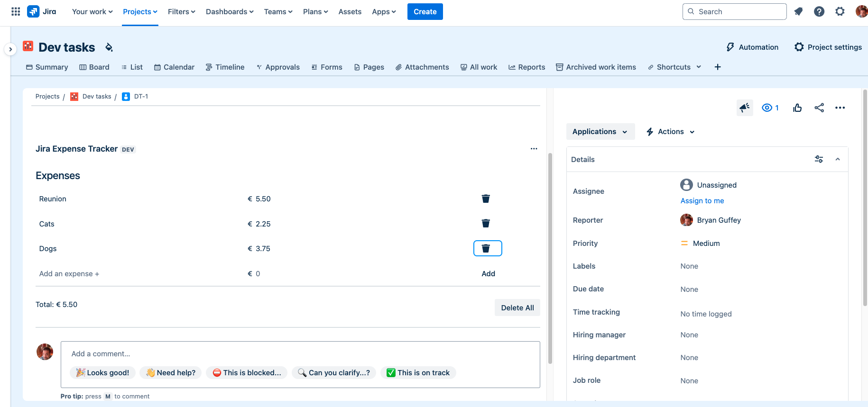Open the settings gear in top bar
Viewport: 868px width, 407px height.
pyautogui.click(x=840, y=11)
